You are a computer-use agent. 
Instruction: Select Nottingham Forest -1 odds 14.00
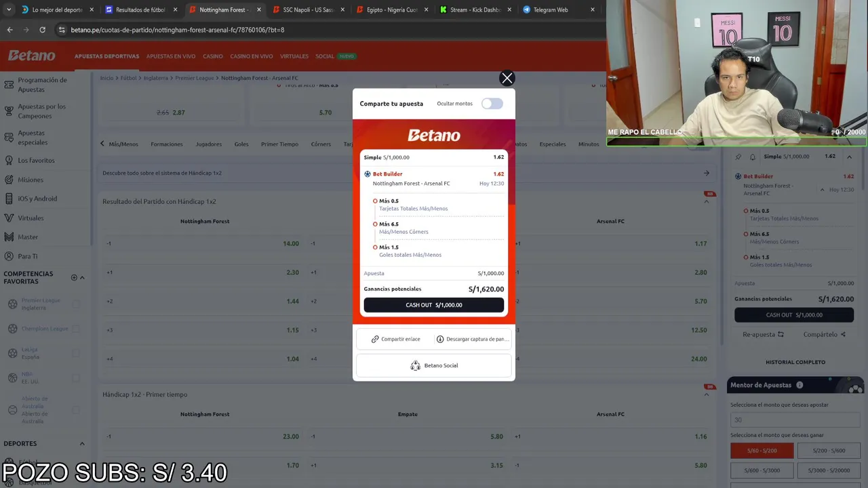pyautogui.click(x=204, y=243)
